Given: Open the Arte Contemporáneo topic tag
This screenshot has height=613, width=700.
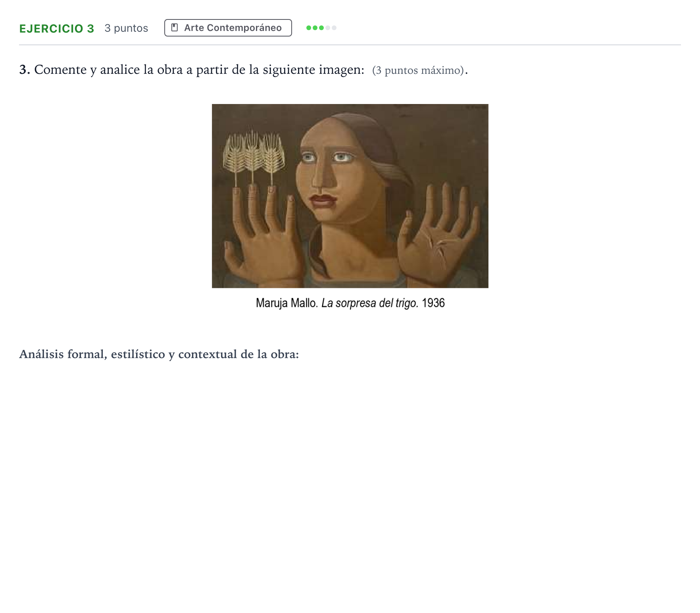Looking at the screenshot, I should pos(228,28).
